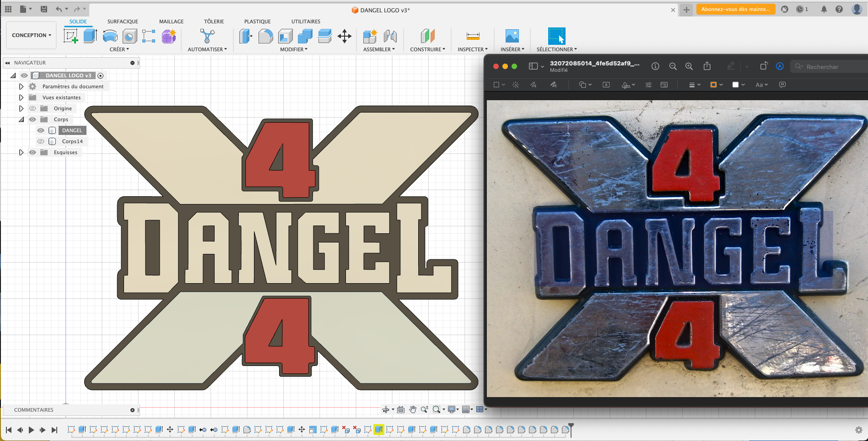This screenshot has height=441, width=868.
Task: Click the Abonnez-vous dès maintenant button
Action: point(735,9)
